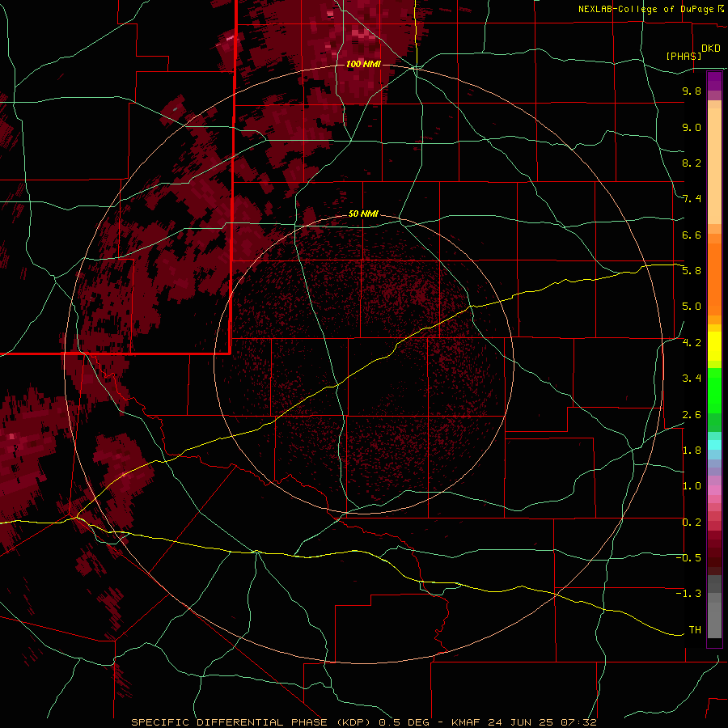
Task: Click the KDP 0.5 DEG KMAF caption text
Action: pyautogui.click(x=363, y=722)
